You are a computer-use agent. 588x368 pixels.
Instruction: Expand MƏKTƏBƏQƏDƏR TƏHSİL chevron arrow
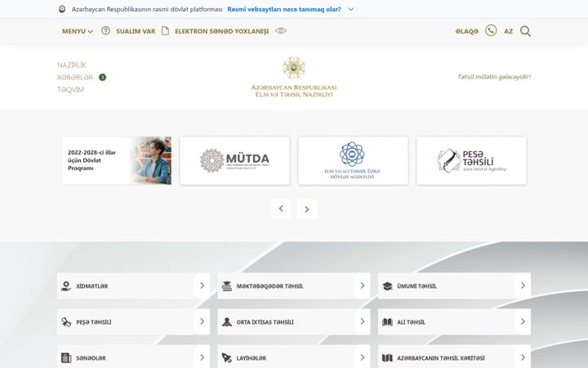click(x=363, y=285)
